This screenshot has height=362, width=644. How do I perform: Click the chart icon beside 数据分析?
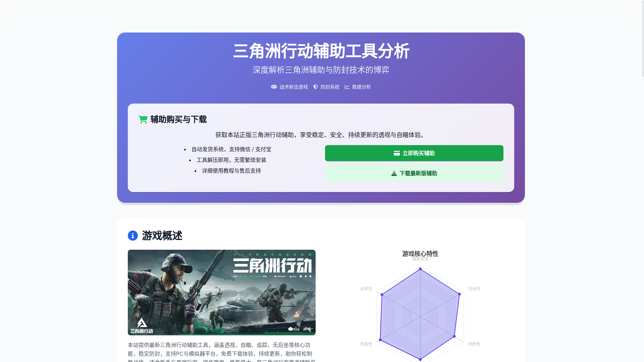coord(347,87)
